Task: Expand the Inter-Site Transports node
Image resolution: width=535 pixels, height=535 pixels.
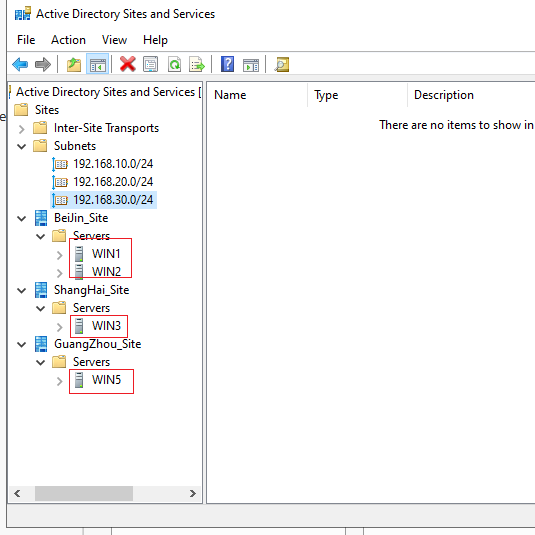Action: coord(21,129)
